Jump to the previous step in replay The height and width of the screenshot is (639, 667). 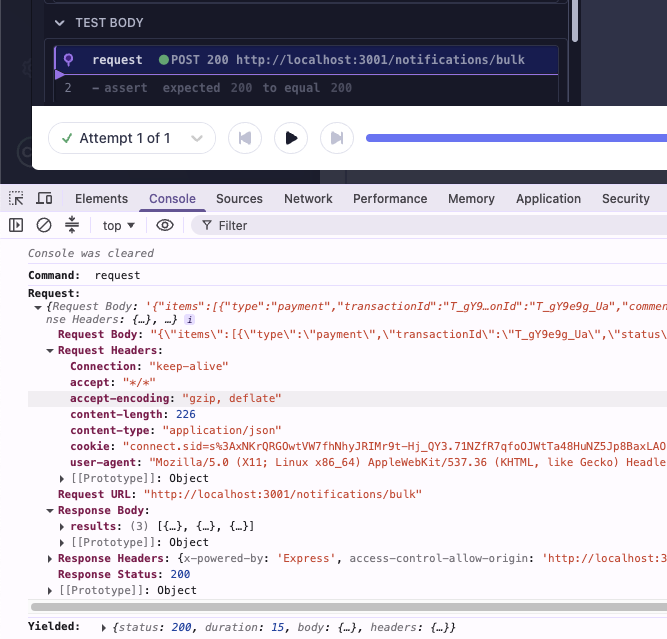pyautogui.click(x=245, y=138)
